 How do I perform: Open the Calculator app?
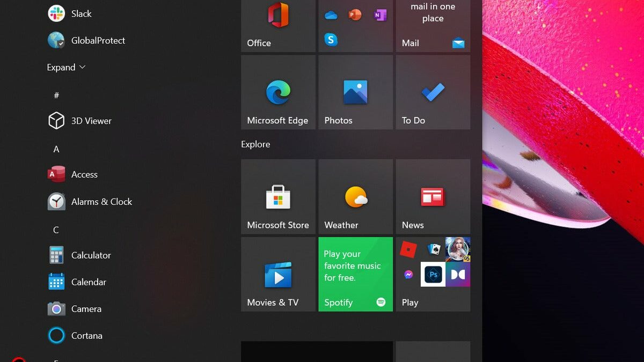[x=91, y=255]
